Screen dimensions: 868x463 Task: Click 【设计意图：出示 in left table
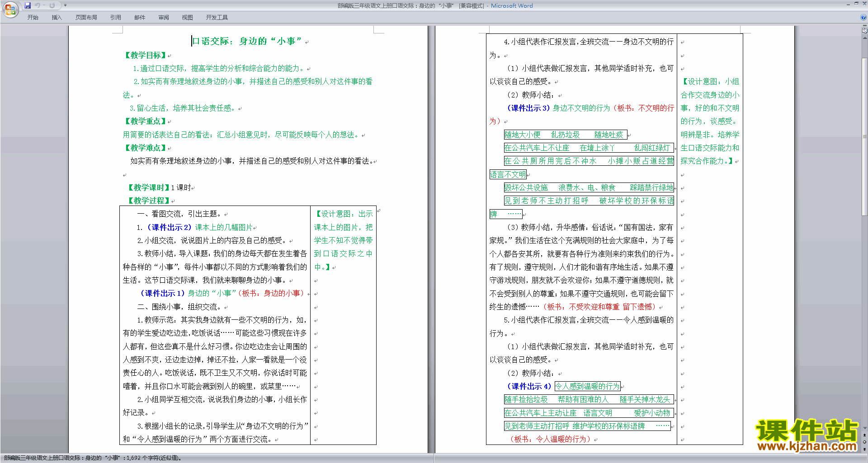pyautogui.click(x=344, y=214)
